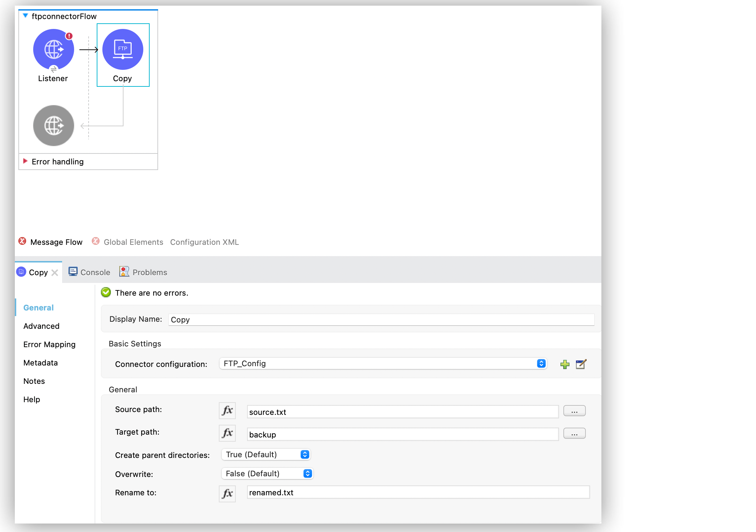Screen dimensions: 756x532
Task: Click the green no-errors checkmark icon
Action: 106,292
